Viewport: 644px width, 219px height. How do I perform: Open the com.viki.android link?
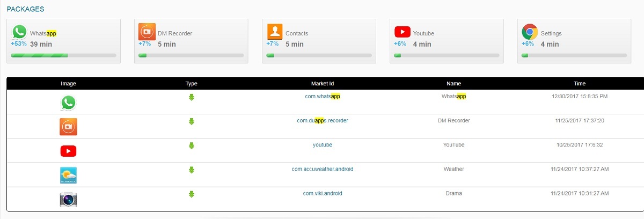coord(323,193)
